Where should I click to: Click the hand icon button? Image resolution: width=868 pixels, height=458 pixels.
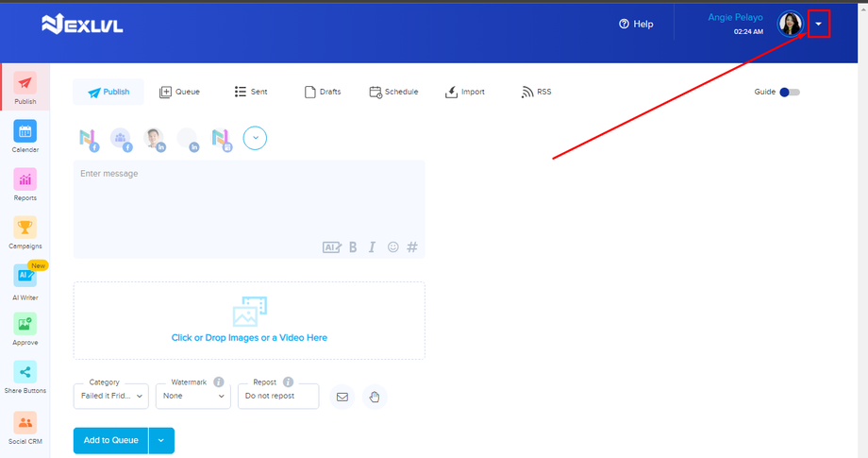[x=375, y=397]
